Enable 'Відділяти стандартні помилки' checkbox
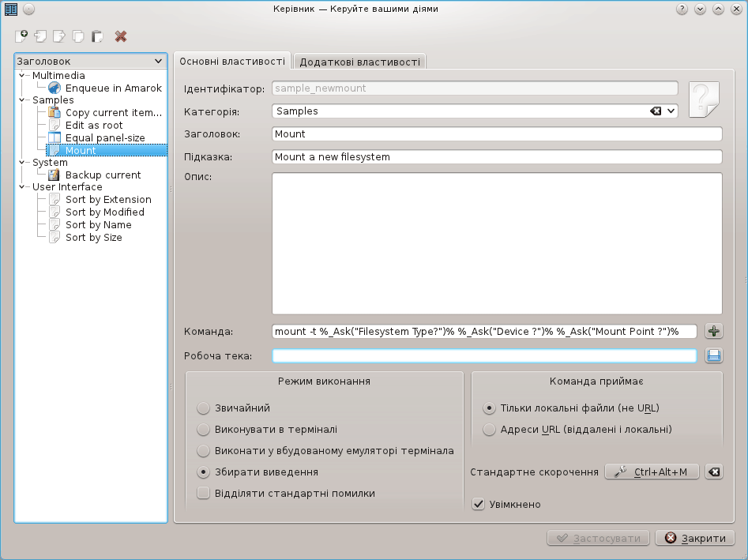Viewport: 748px width, 560px height. [203, 494]
